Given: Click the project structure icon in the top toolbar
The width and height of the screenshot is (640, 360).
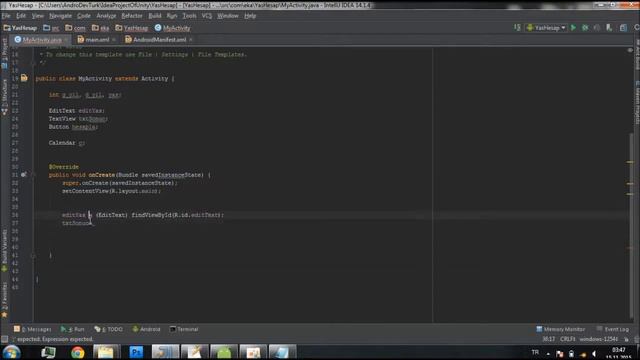Looking at the screenshot, I should click(623, 28).
